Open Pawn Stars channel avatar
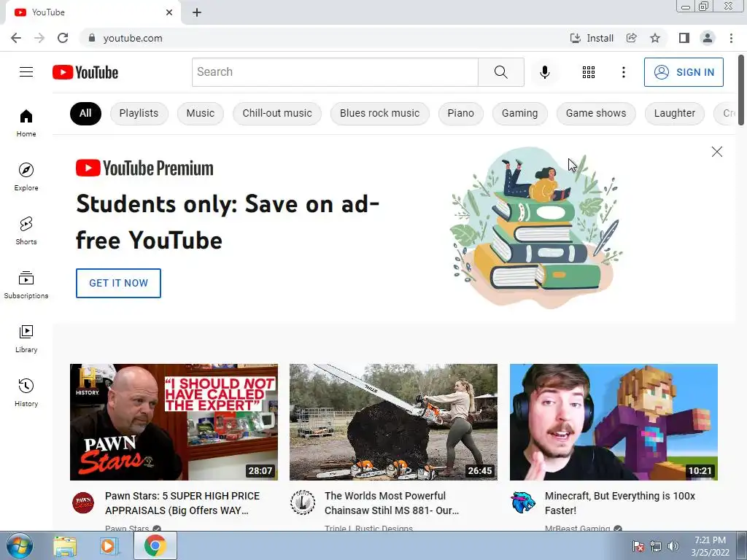The width and height of the screenshot is (747, 560). click(x=83, y=503)
